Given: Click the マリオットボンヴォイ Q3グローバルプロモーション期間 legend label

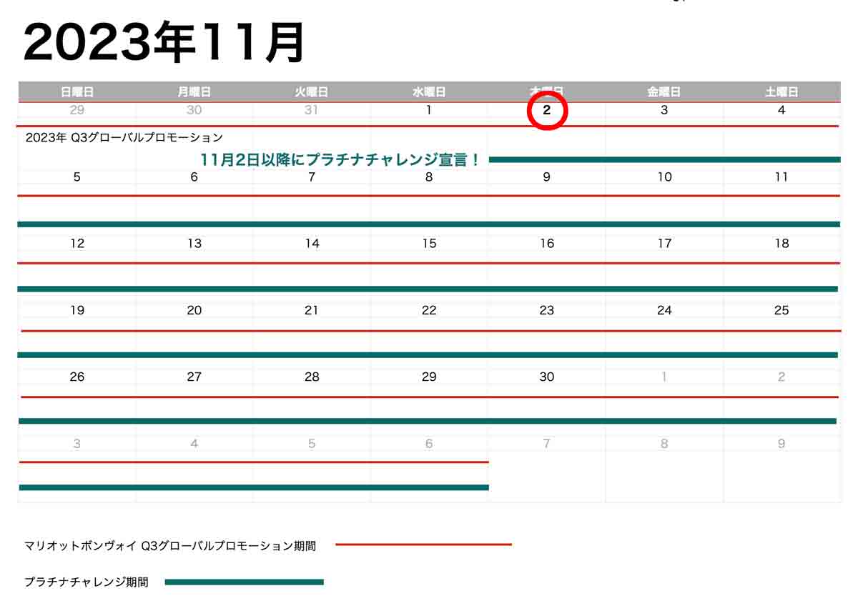Looking at the screenshot, I should click(170, 546).
